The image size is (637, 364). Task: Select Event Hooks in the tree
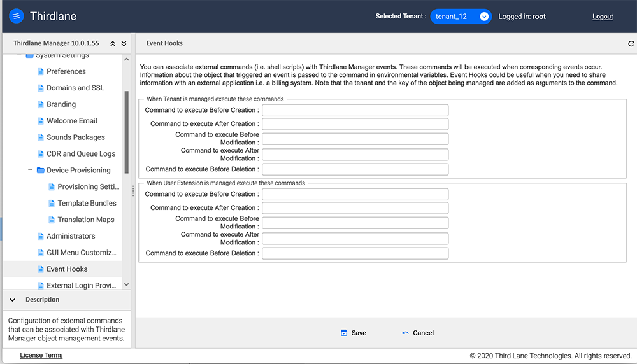click(x=67, y=269)
